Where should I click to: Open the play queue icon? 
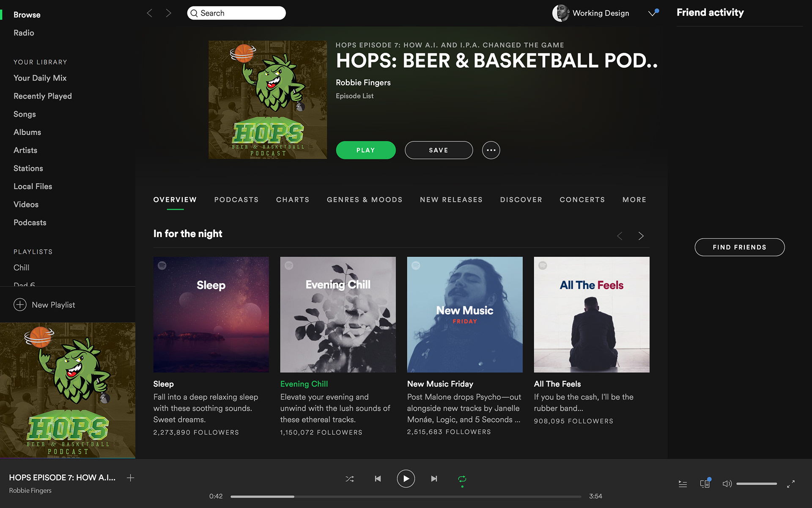[x=683, y=483]
